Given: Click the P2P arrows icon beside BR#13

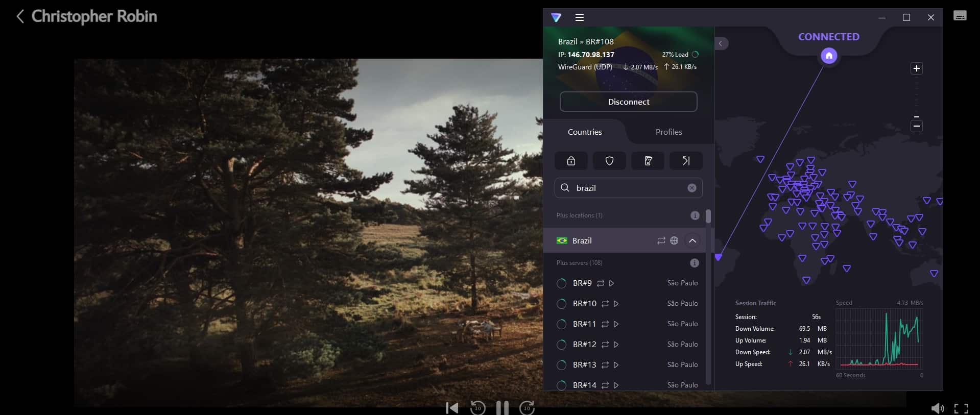Looking at the screenshot, I should point(605,364).
